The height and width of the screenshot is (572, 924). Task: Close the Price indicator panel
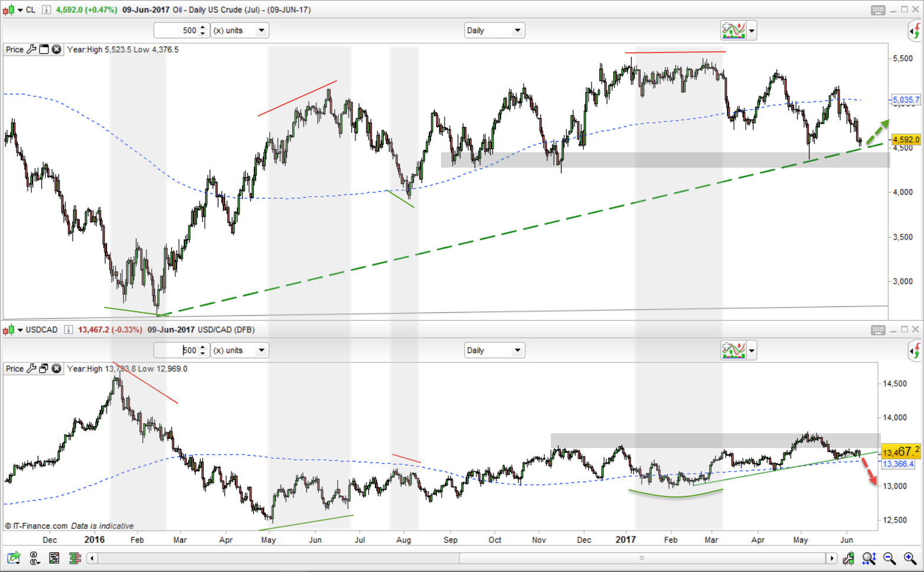pyautogui.click(x=56, y=50)
